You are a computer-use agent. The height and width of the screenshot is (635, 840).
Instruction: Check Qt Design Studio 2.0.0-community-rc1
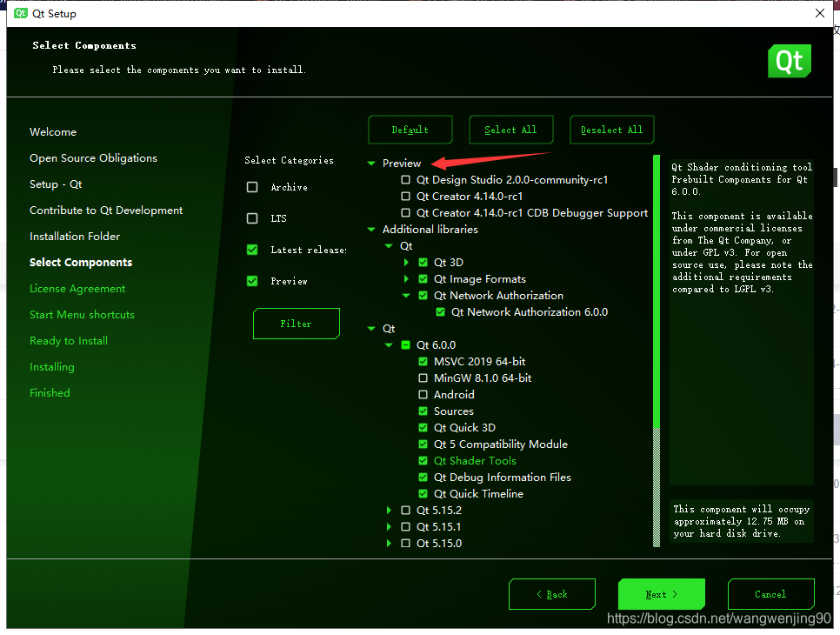(x=405, y=178)
